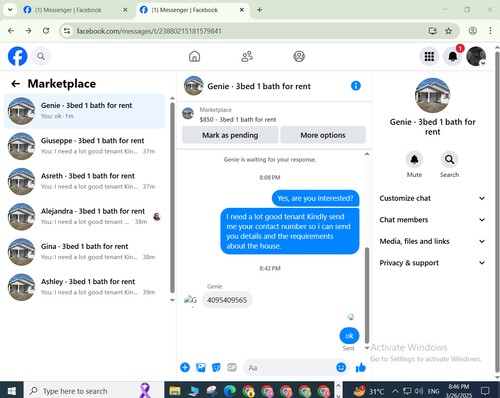Open the Chrome profile icon
This screenshot has height=398, width=500.
[x=473, y=31]
